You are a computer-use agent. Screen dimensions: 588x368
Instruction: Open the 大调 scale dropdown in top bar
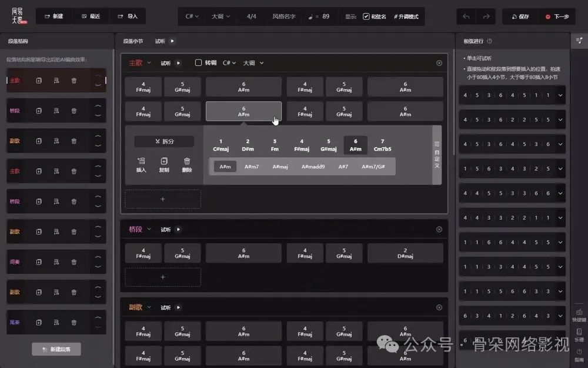click(x=220, y=16)
